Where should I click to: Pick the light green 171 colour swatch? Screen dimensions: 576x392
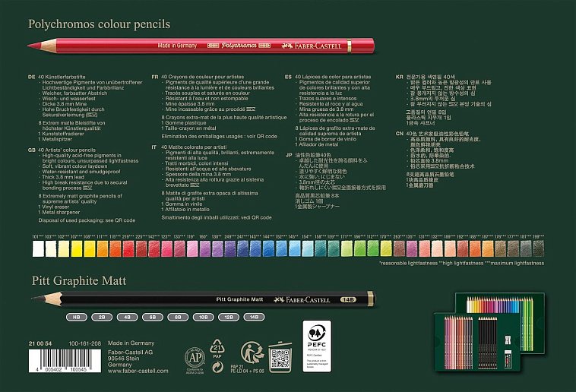[x=346, y=248]
